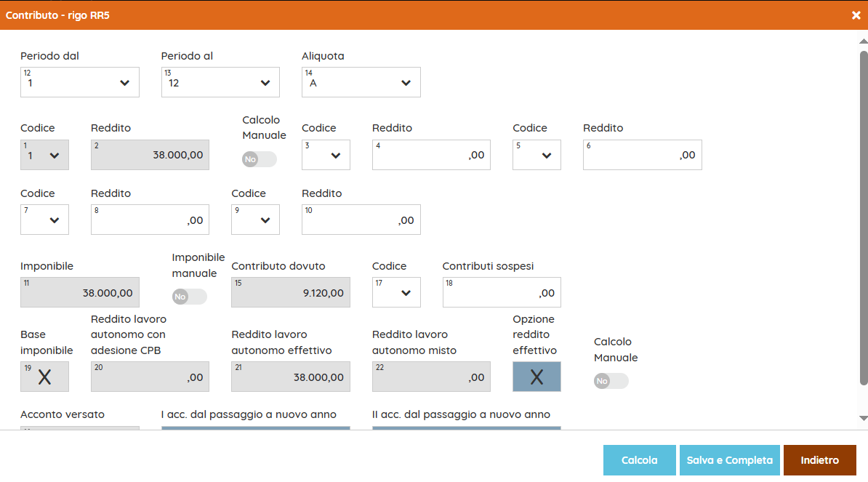Click Reddito lavoro autonomo misto field 22

(431, 377)
